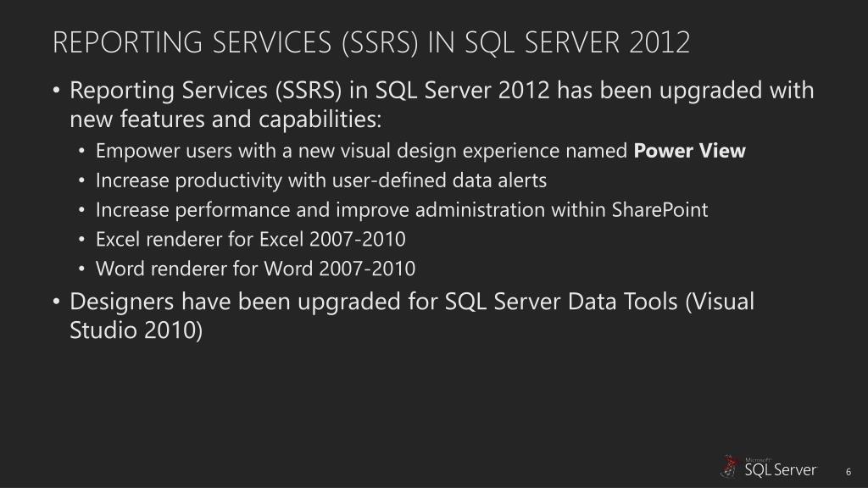Click the slide number 6
The image size is (868, 488).
(x=848, y=472)
